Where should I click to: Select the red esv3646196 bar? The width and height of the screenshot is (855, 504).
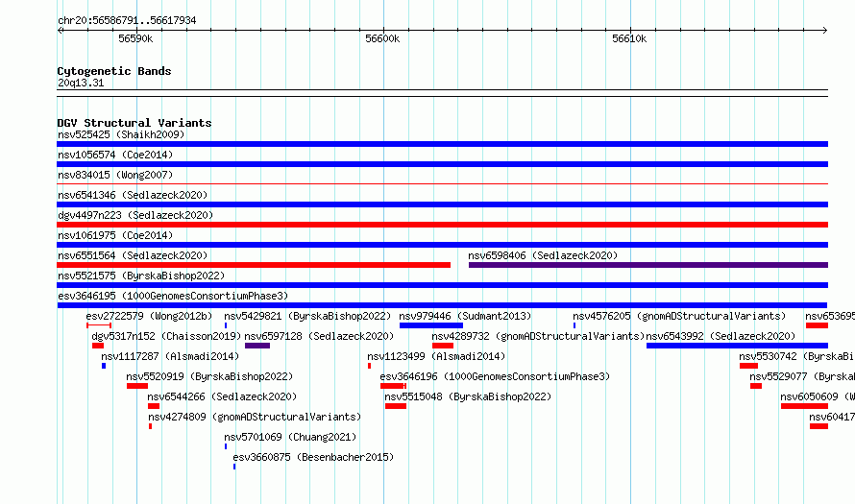pos(393,386)
